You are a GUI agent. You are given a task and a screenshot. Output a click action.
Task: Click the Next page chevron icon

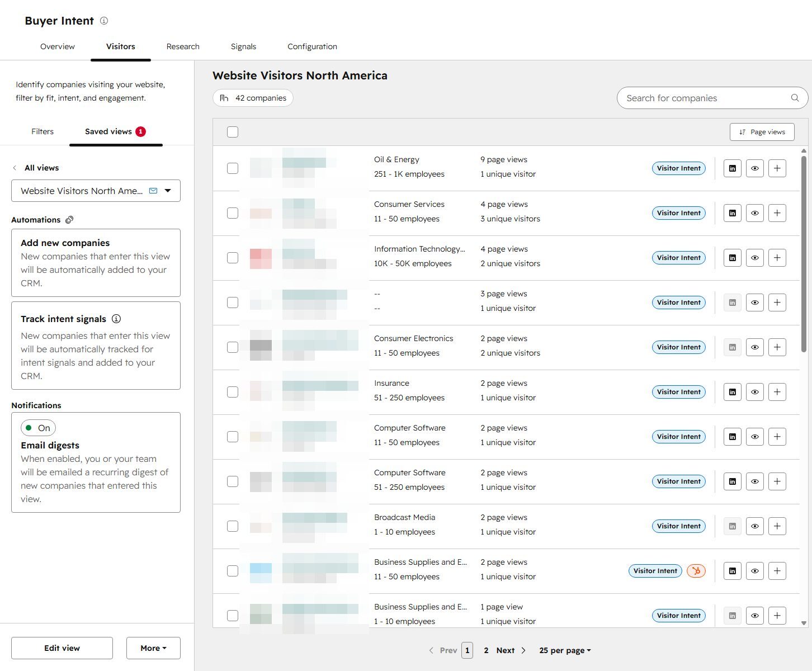point(523,650)
